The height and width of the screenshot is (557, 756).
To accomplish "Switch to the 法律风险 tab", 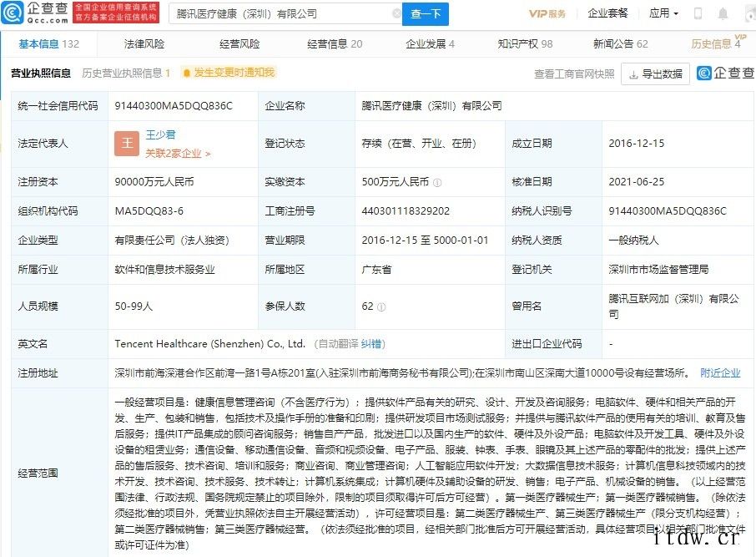I will coord(144,44).
